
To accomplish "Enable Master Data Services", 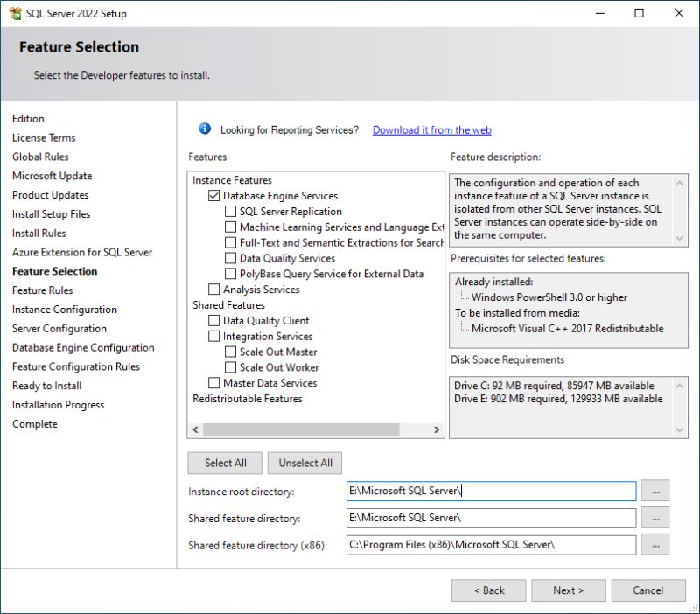I will 213,382.
